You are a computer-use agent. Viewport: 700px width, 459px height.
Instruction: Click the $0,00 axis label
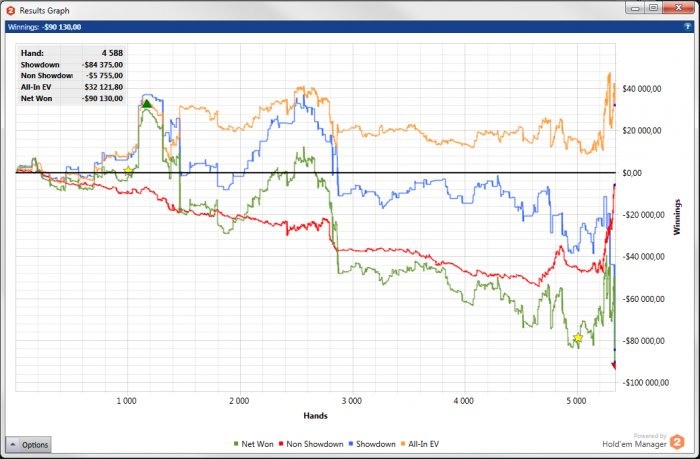(x=632, y=173)
